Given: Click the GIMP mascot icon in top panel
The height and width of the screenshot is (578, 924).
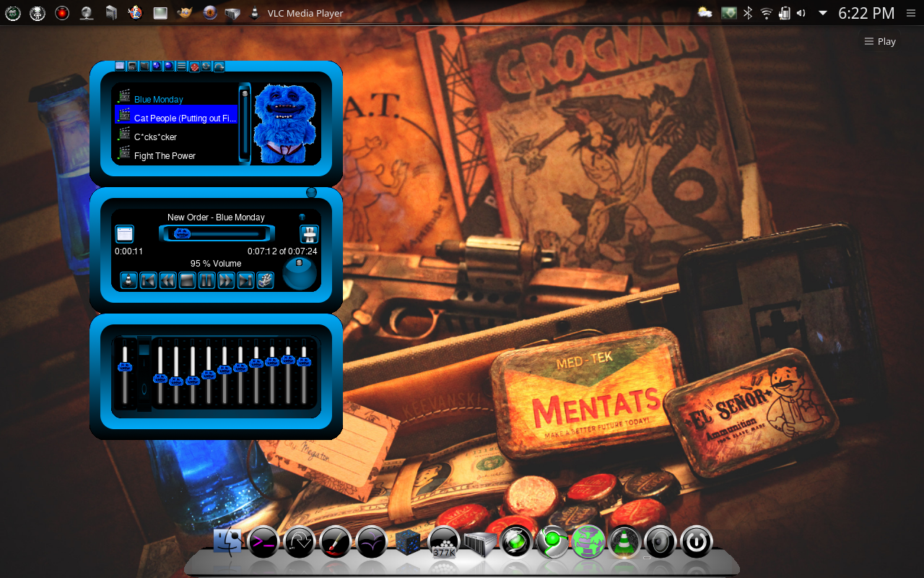Looking at the screenshot, I should click(185, 13).
